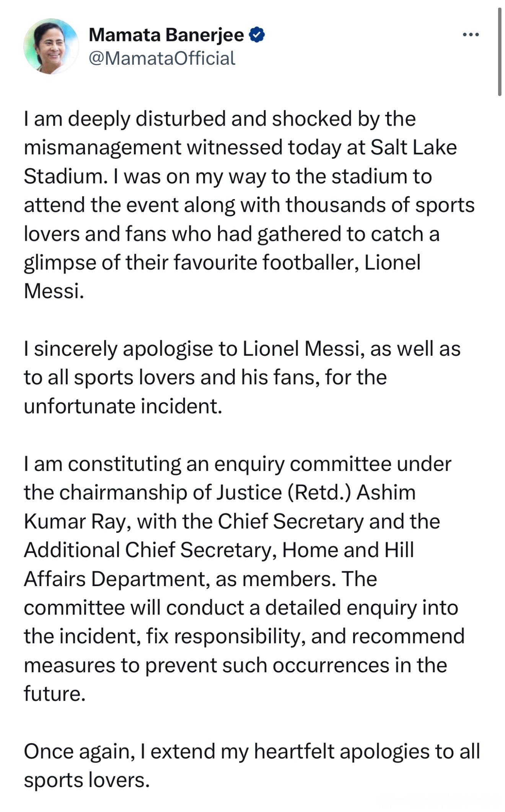This screenshot has height=812, width=505.
Task: Click the words "Kumar Ray" in the post
Action: click(x=75, y=521)
